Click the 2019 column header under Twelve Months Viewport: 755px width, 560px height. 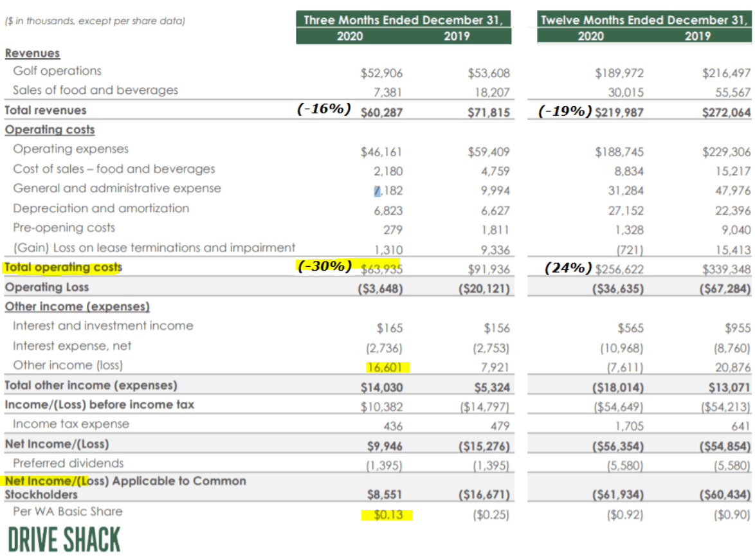(x=698, y=36)
